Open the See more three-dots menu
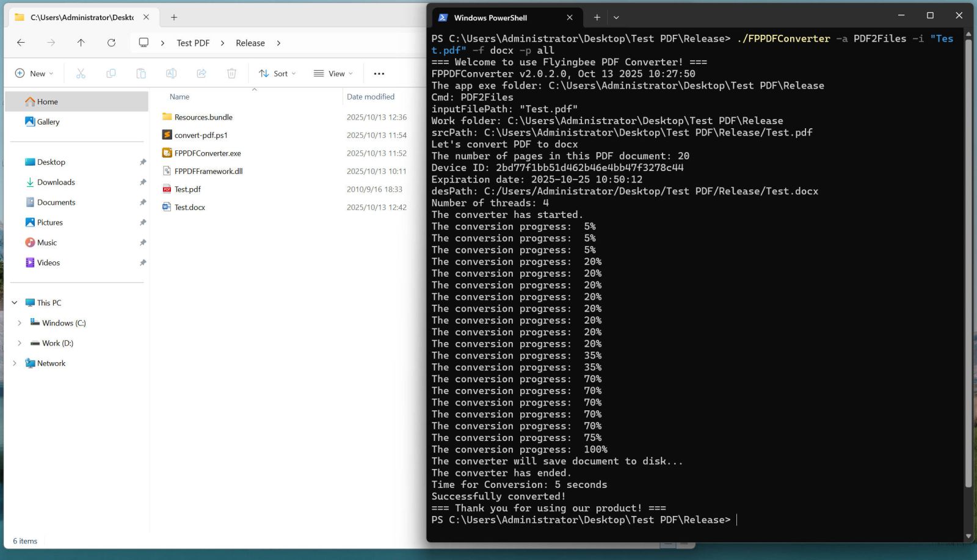Viewport: 977px width, 560px height. 379,73
